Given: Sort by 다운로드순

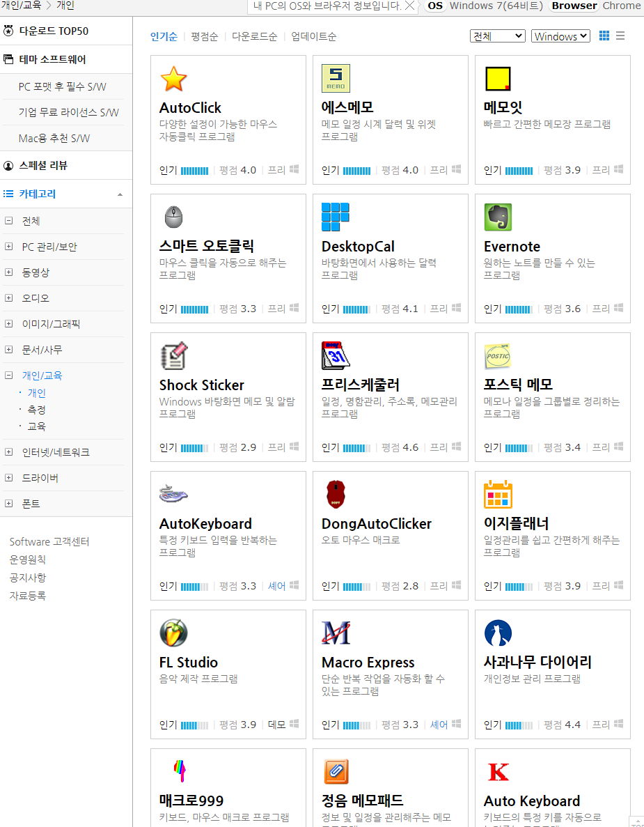Looking at the screenshot, I should click(255, 36).
